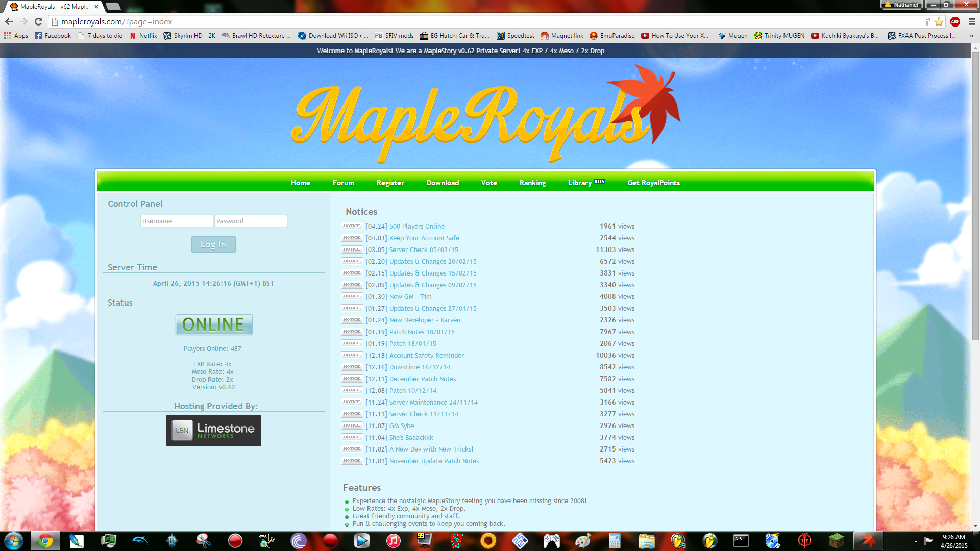The height and width of the screenshot is (551, 980).
Task: Click the Windows Start button
Action: coord(13,541)
